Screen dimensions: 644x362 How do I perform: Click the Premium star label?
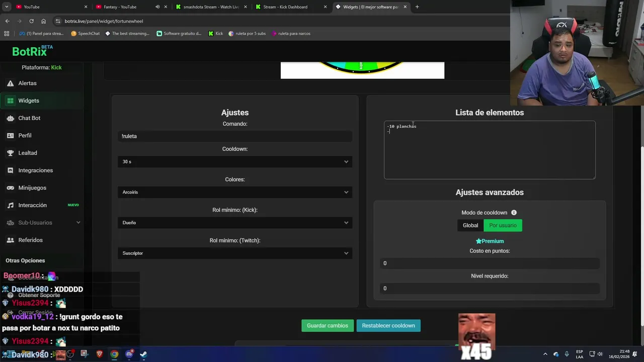coord(490,241)
